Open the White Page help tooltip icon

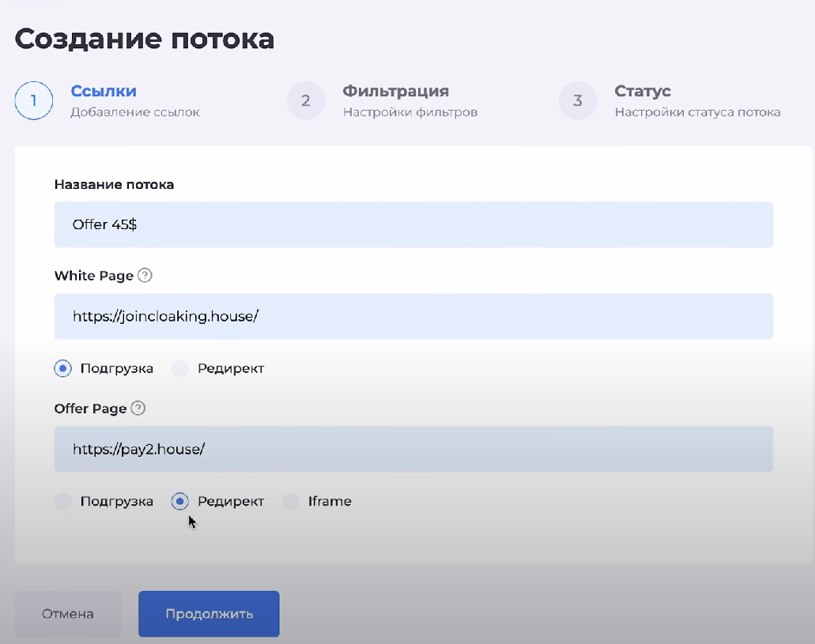click(145, 276)
